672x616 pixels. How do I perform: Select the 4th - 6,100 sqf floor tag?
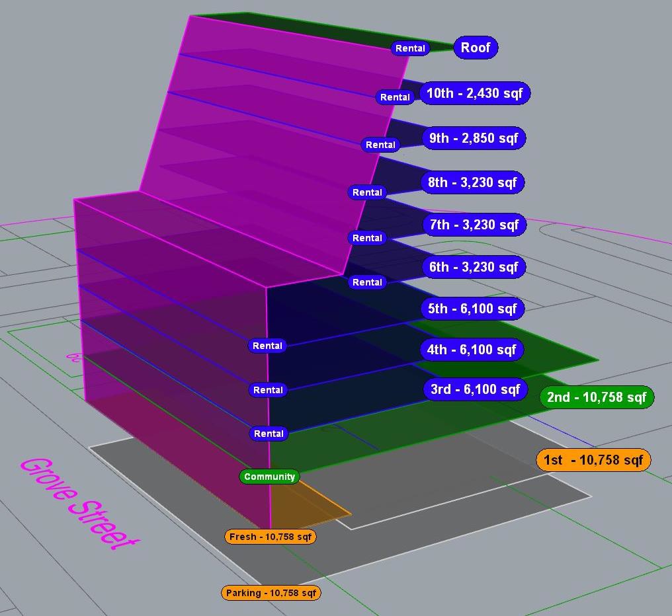point(472,350)
